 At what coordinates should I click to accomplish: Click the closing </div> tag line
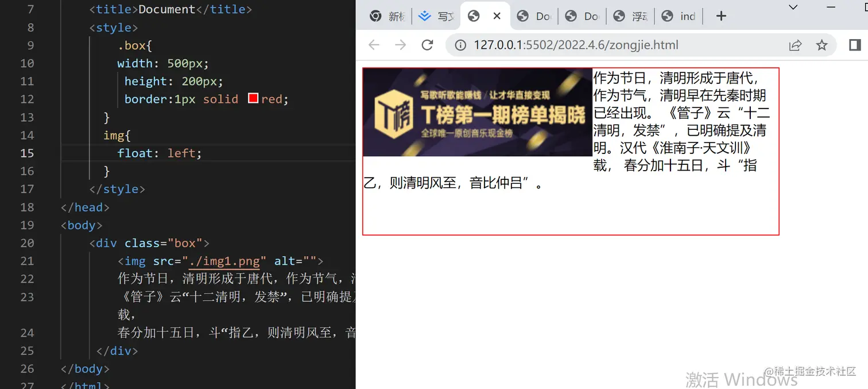pos(117,351)
